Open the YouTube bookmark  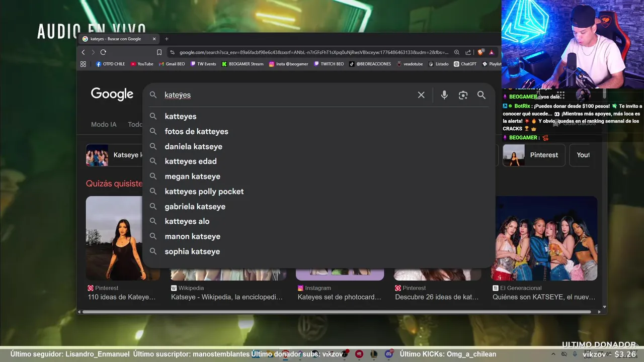point(142,64)
